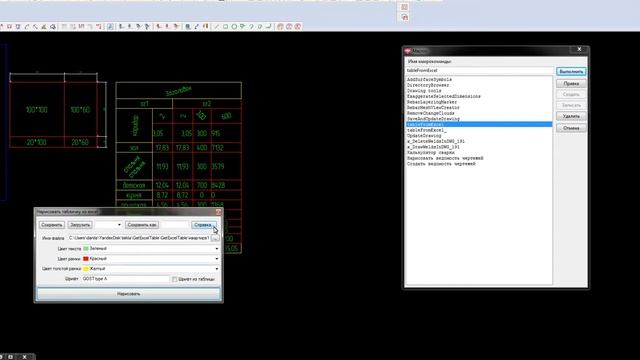Click the 'Имя файла' path input field

pos(139,238)
